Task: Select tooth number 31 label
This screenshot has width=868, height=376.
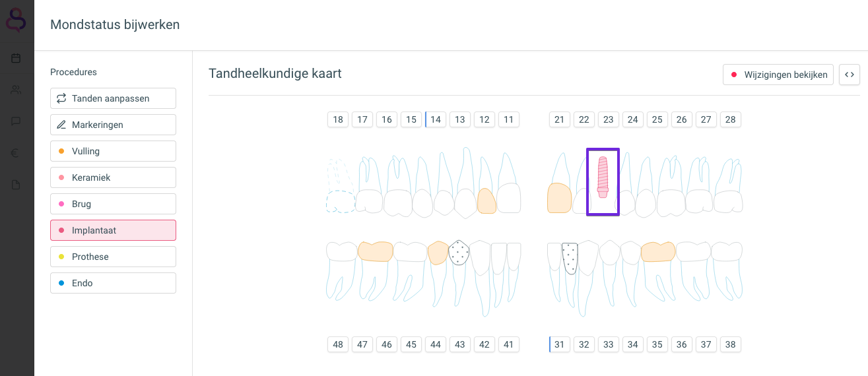Action: pos(560,344)
